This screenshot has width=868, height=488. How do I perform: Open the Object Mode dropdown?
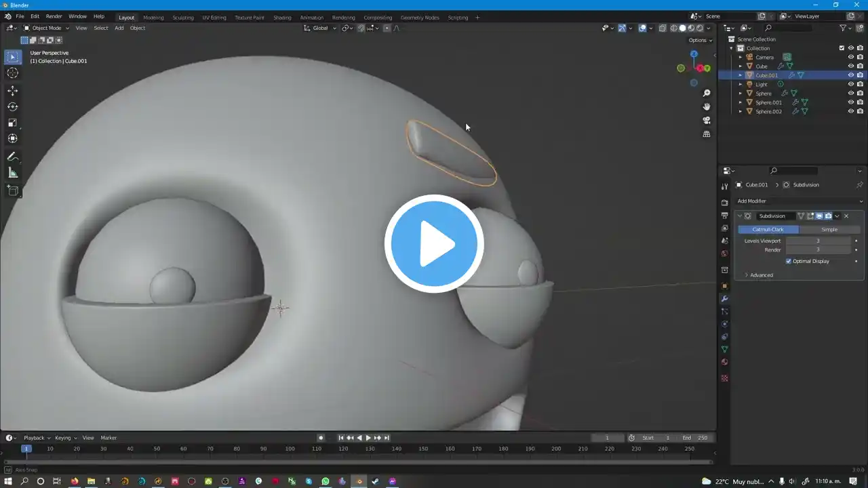tap(46, 28)
